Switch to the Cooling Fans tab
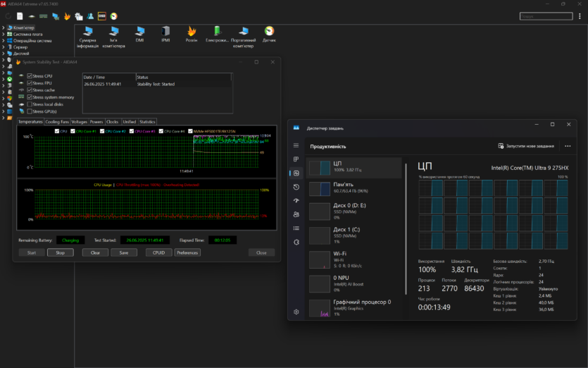The width and height of the screenshot is (588, 368). (x=57, y=122)
